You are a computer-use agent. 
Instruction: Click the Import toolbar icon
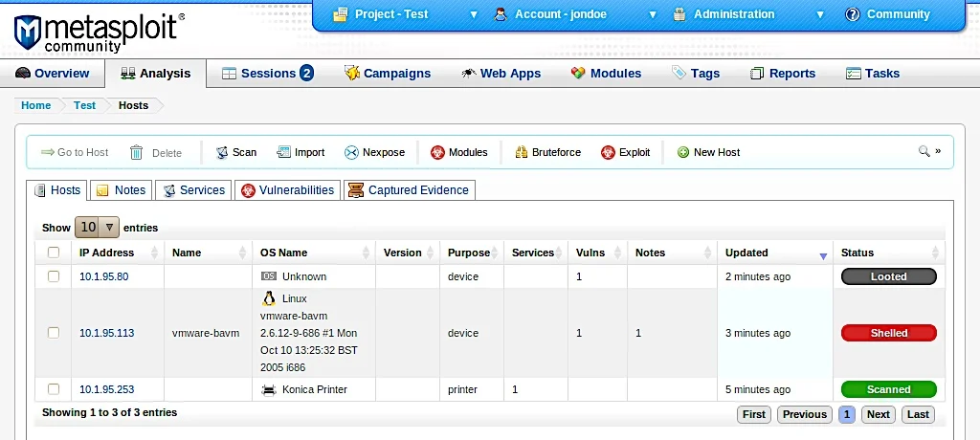pos(283,152)
